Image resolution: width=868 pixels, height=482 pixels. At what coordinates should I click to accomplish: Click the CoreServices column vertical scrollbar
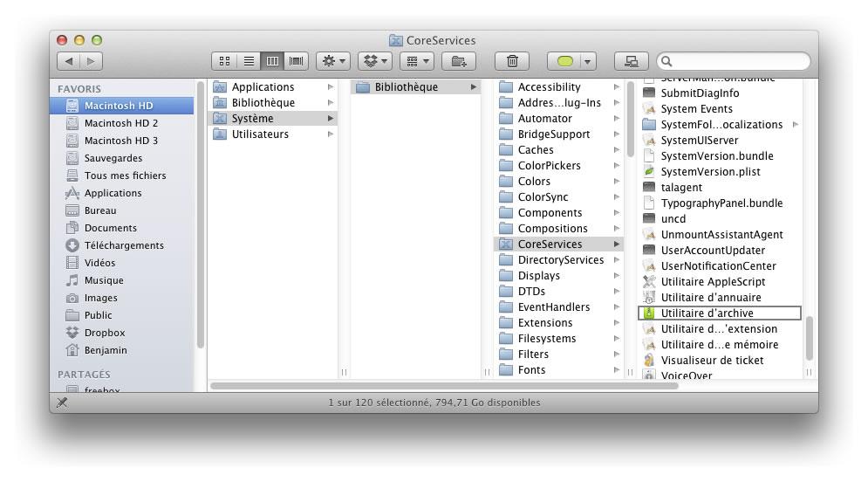point(810,338)
